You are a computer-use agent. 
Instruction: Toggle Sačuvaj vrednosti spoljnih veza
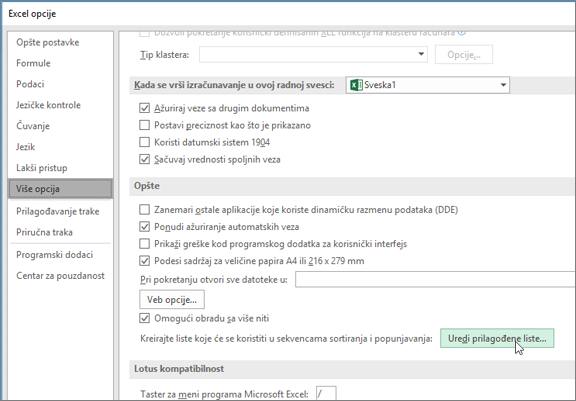[144, 159]
